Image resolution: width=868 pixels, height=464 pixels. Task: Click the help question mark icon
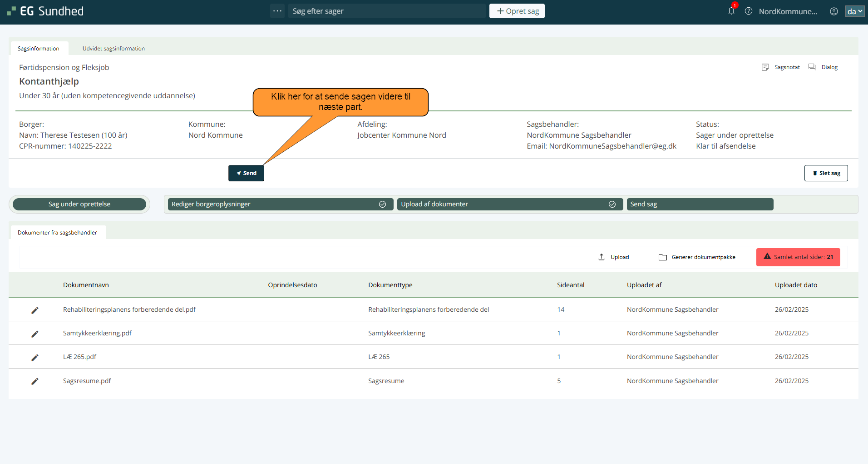pyautogui.click(x=749, y=11)
